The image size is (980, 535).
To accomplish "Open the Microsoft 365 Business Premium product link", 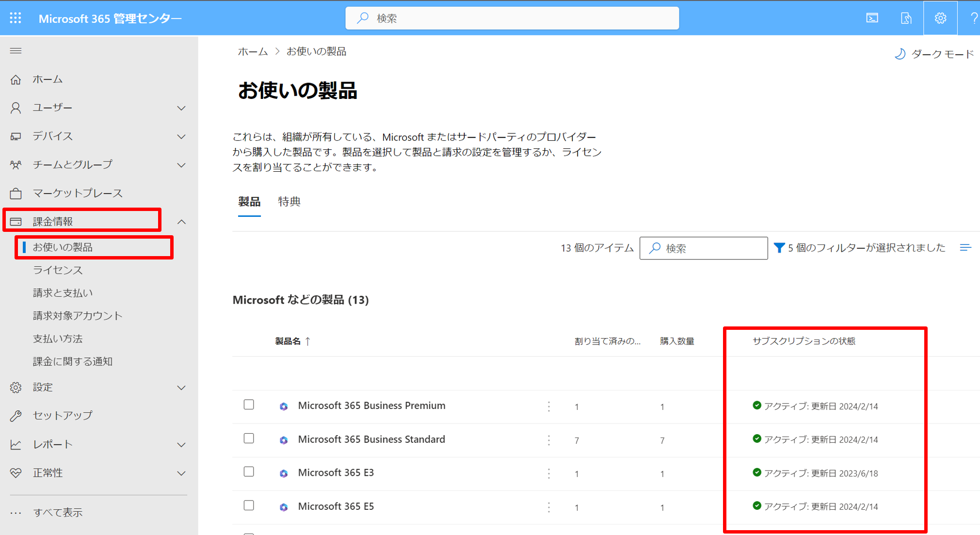I will coord(371,405).
